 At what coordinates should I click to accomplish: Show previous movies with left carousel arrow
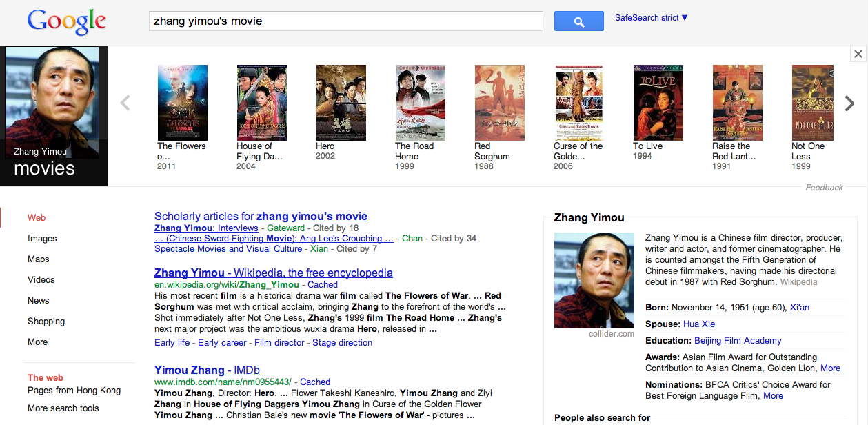[125, 103]
